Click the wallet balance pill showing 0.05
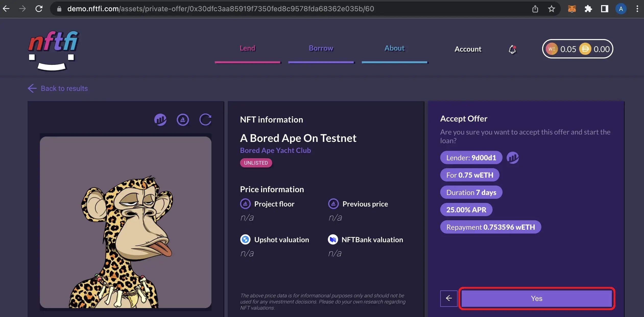This screenshot has height=317, width=644. (578, 49)
